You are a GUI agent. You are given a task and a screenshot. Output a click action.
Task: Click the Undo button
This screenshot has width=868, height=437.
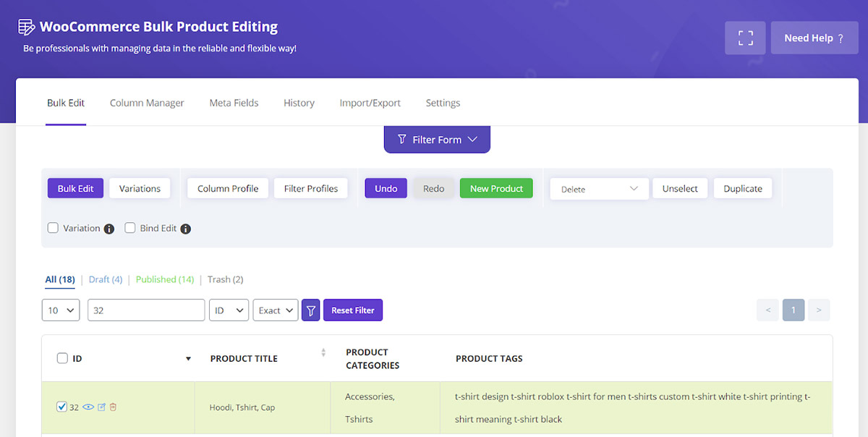386,188
